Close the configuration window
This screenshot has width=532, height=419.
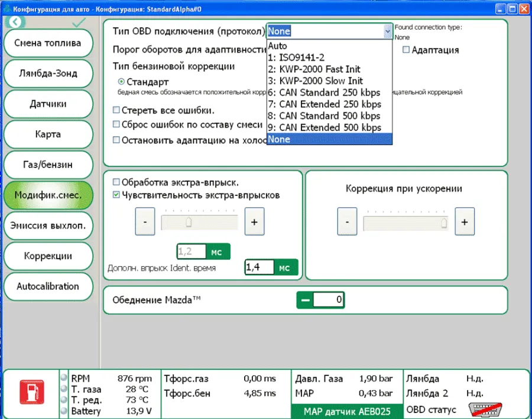point(524,9)
